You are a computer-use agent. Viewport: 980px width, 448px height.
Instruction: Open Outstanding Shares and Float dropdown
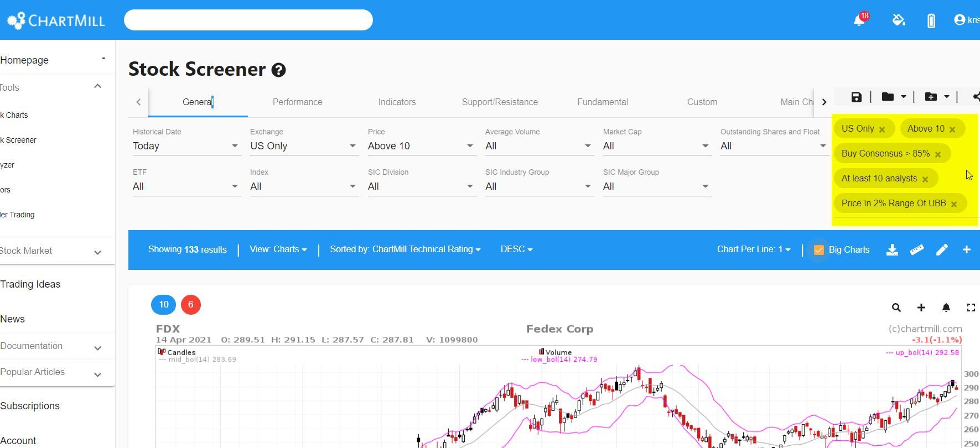coord(774,146)
